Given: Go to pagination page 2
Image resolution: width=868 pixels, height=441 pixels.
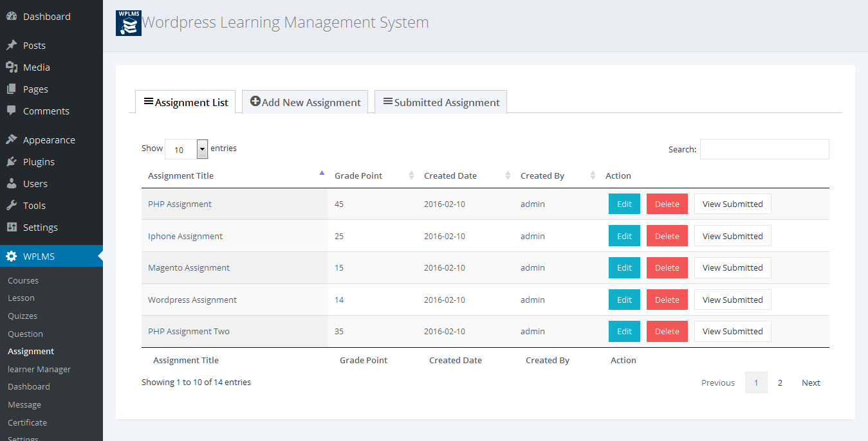Looking at the screenshot, I should pyautogui.click(x=780, y=382).
